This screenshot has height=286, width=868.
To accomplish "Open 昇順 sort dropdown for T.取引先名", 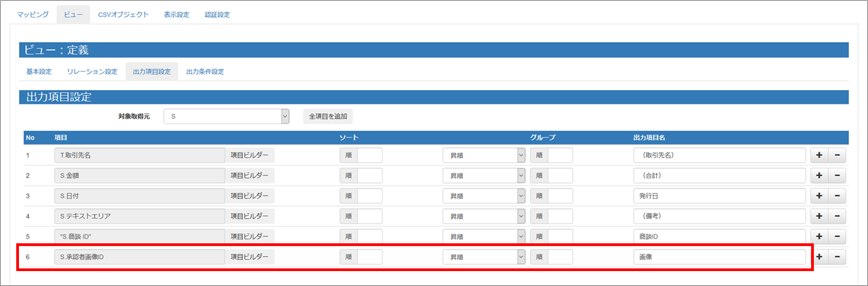I will coord(483,155).
